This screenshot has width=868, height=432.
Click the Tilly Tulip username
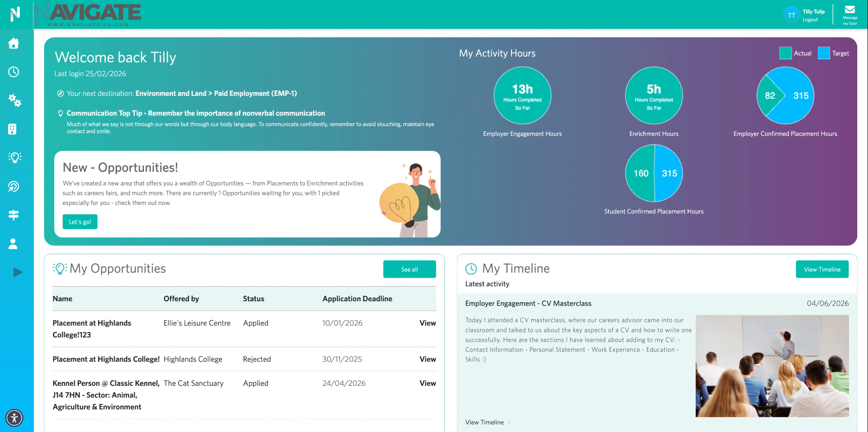(x=814, y=12)
